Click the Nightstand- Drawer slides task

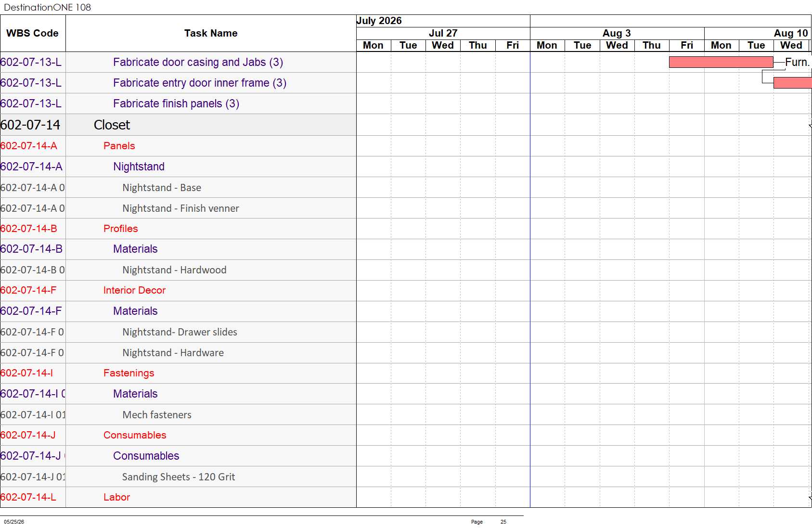click(x=180, y=332)
